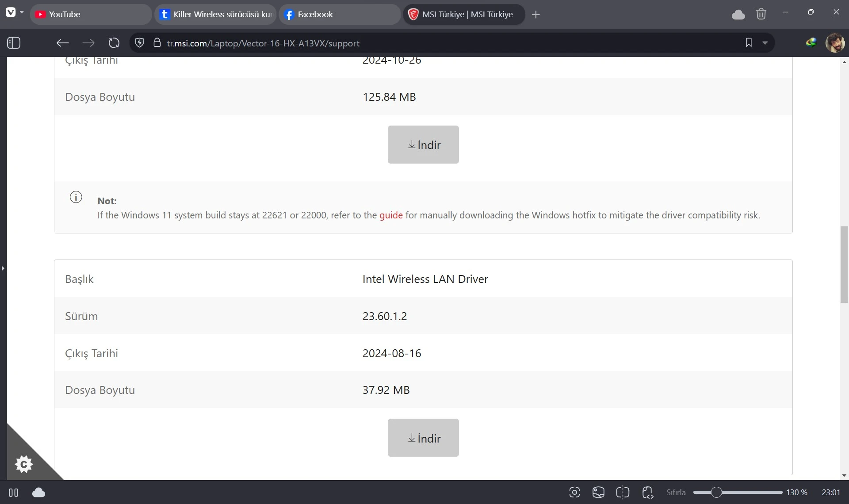
Task: Download the 125.84 MB driver via İndir
Action: point(423,145)
